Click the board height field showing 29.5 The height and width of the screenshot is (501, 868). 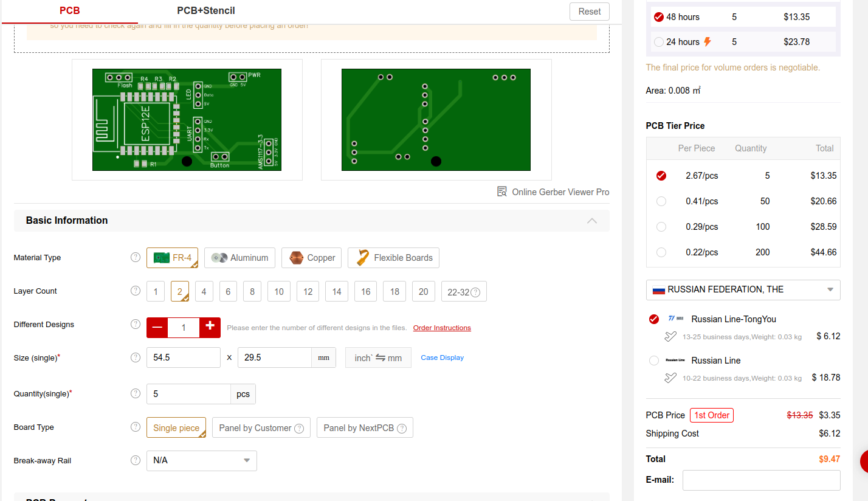tap(275, 358)
